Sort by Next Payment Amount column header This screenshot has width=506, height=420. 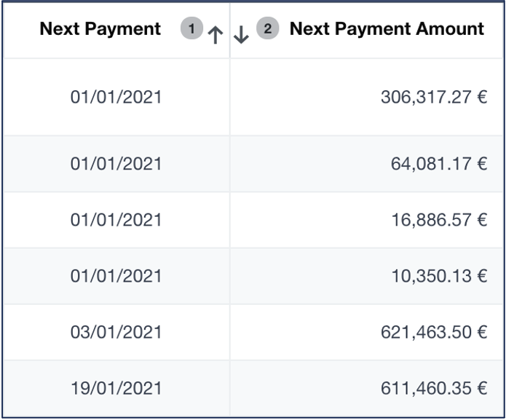coord(387,29)
